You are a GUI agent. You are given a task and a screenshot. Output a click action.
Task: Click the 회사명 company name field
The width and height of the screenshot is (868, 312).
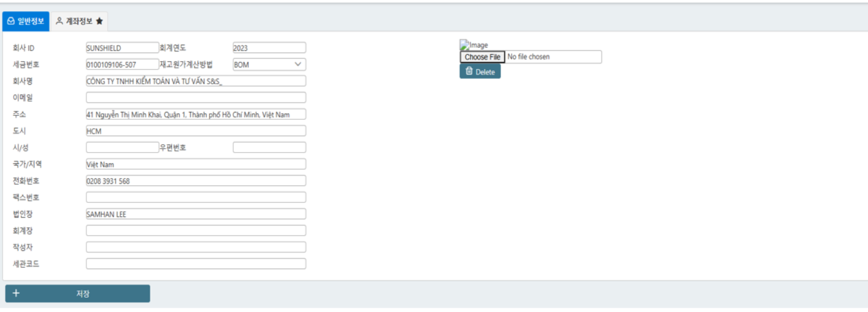[x=195, y=81]
